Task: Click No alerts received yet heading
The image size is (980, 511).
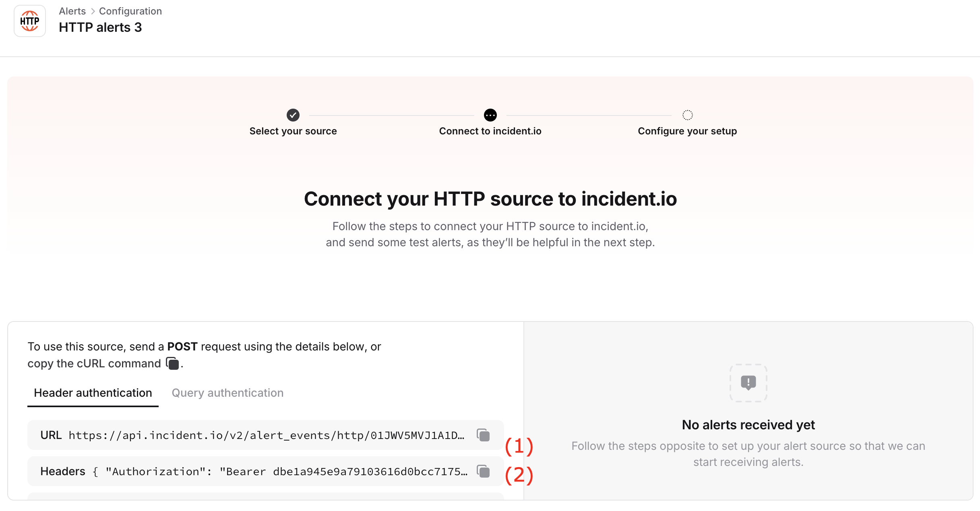Action: click(748, 425)
